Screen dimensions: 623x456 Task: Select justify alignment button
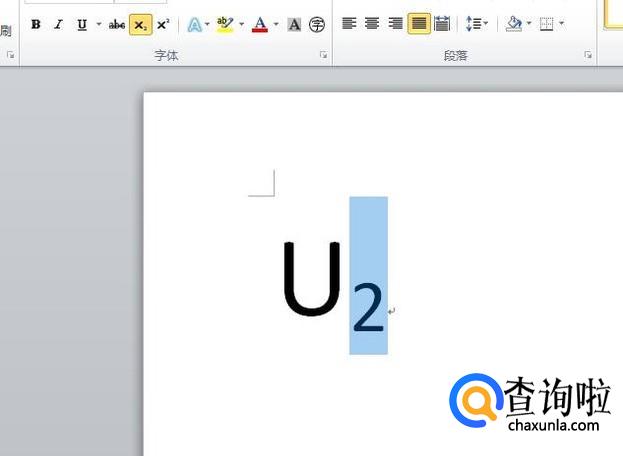(418, 24)
